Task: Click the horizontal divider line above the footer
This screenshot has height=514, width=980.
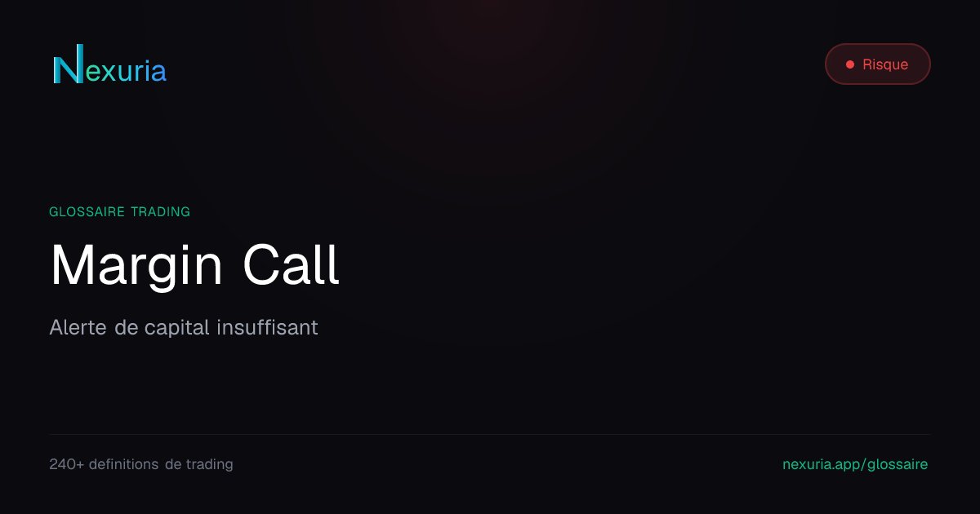Action: [490, 434]
